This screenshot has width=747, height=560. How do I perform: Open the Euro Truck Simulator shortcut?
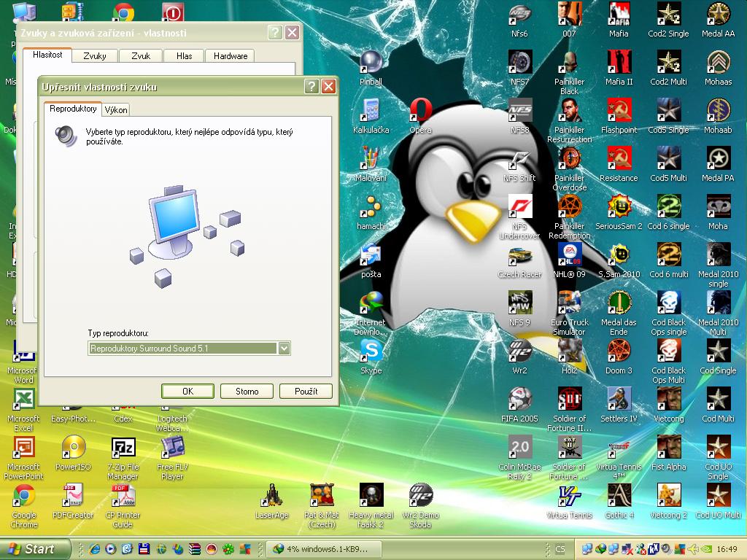click(569, 304)
